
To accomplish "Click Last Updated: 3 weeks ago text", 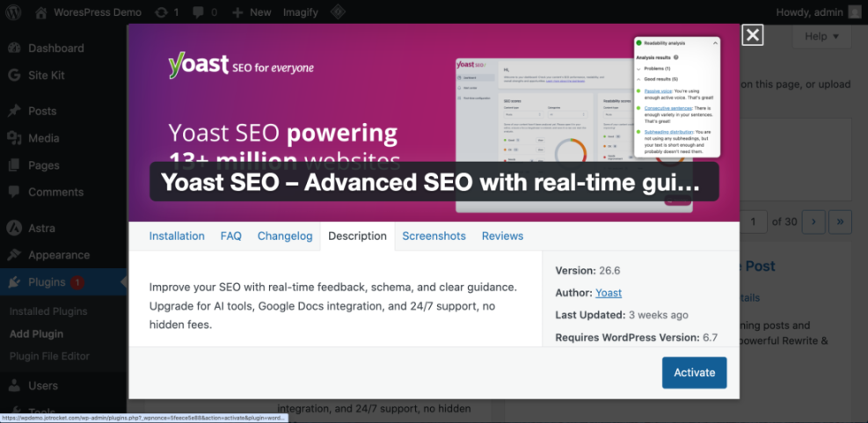I will coord(622,315).
